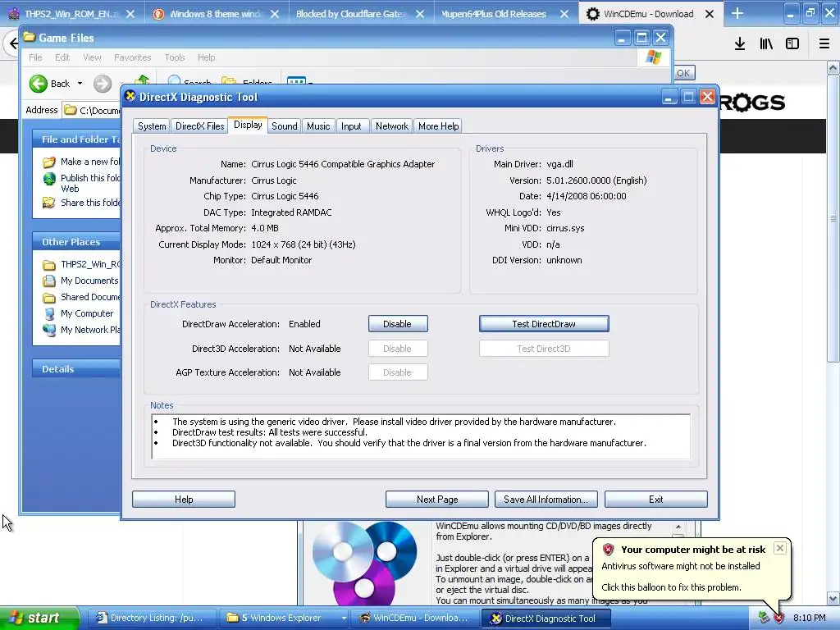This screenshot has width=840, height=630.
Task: Click the Safely Remove Hardware tray icon
Action: point(764,619)
